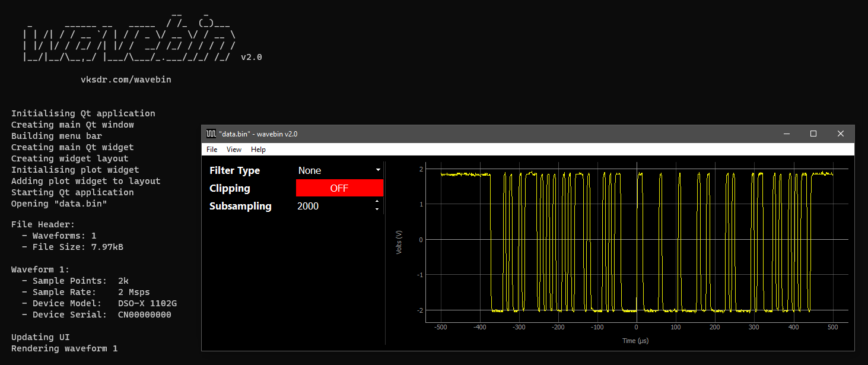The height and width of the screenshot is (365, 868).
Task: Open the View menu
Action: tap(234, 150)
